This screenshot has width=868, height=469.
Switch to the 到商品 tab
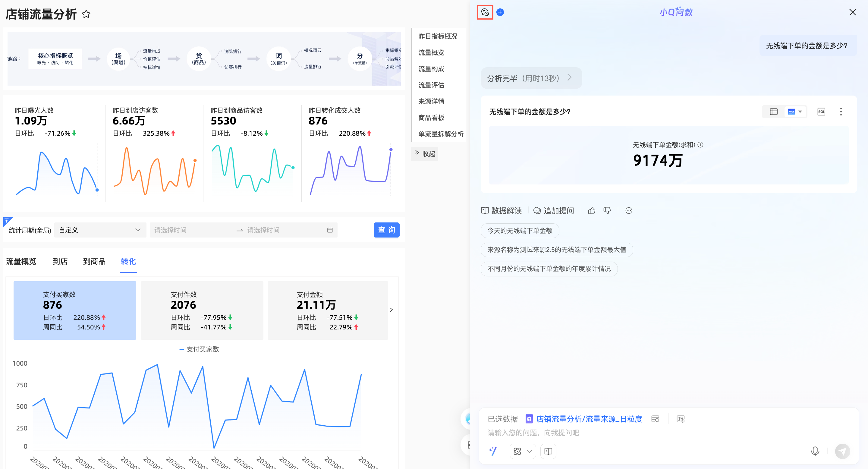pos(94,261)
